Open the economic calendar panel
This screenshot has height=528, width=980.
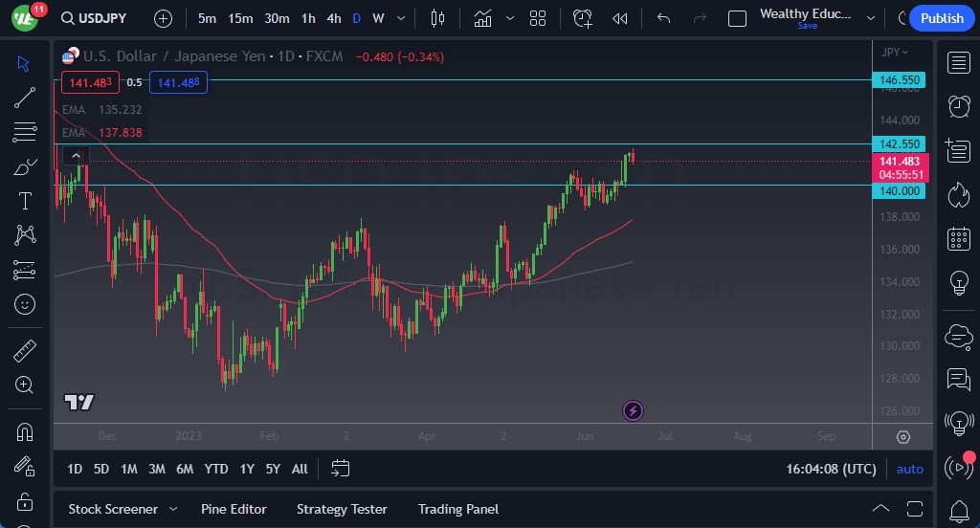(x=958, y=239)
